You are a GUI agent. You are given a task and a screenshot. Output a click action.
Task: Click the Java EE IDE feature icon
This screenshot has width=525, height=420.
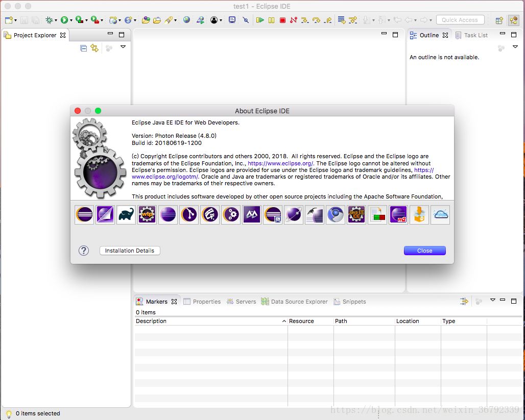pos(356,214)
